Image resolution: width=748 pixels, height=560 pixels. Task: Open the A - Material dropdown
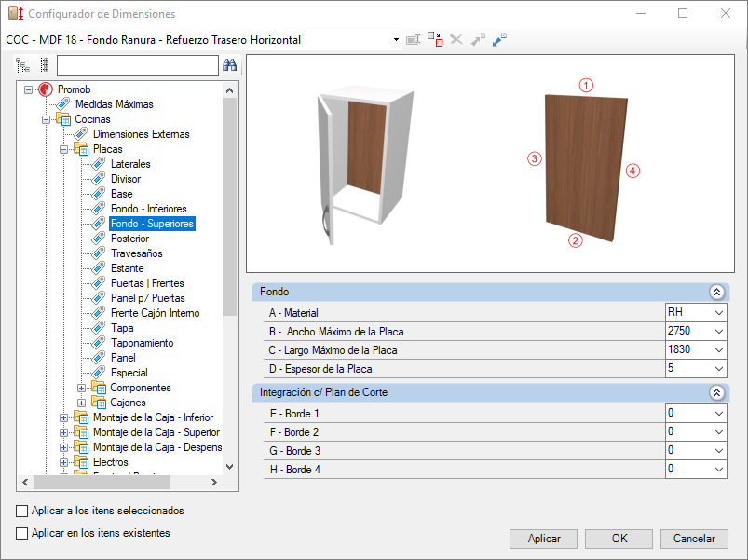tap(719, 313)
